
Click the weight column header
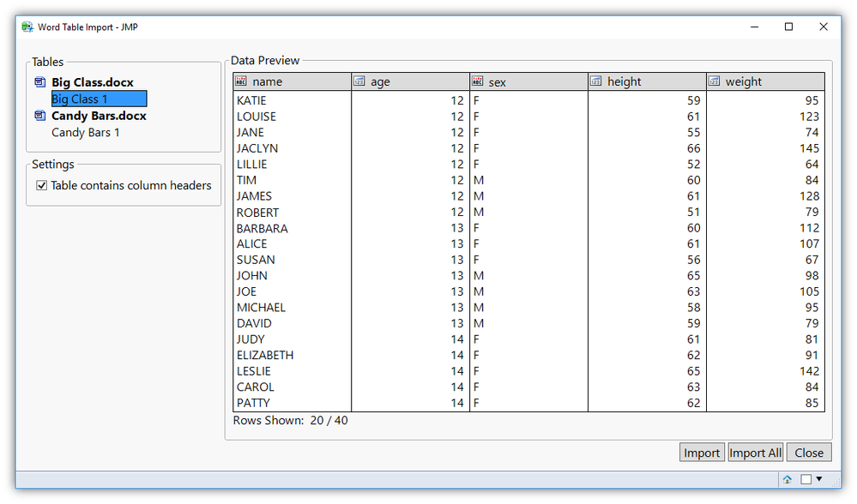pyautogui.click(x=765, y=81)
